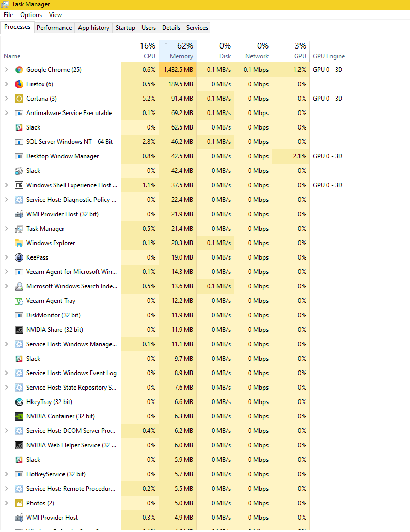Screen dimensions: 410x532
Task: Expand the Task Manager process row
Action: 6,229
